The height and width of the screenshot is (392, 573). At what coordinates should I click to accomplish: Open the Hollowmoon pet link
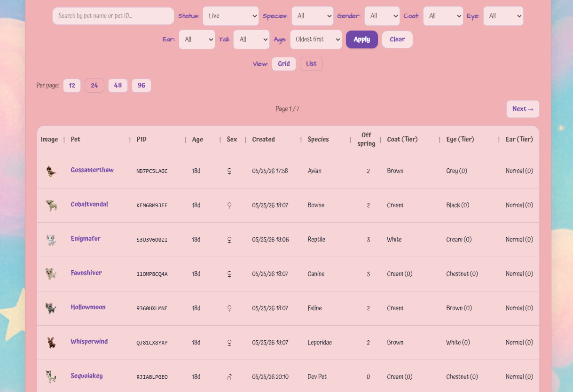tap(88, 307)
